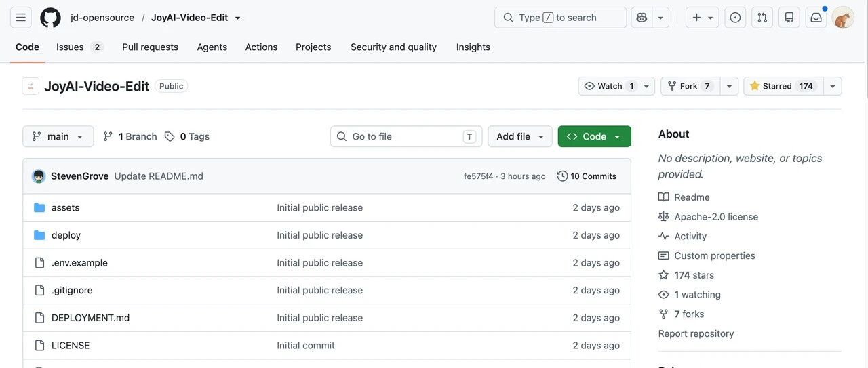
Task: Open the Custom properties link
Action: tap(707, 255)
